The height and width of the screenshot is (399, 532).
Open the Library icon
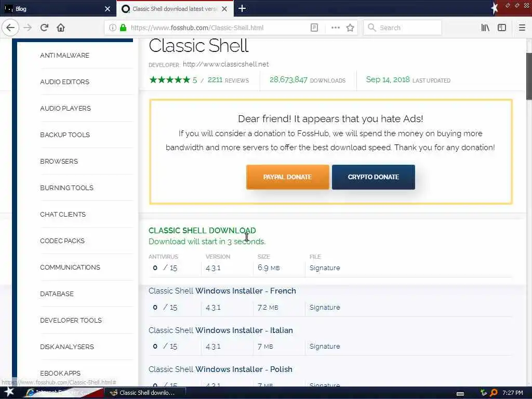(x=485, y=28)
